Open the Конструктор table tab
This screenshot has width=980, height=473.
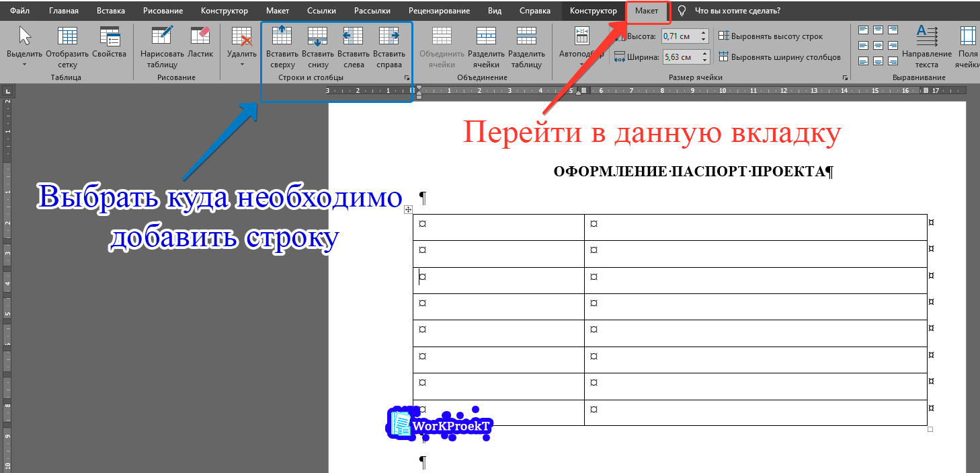594,10
